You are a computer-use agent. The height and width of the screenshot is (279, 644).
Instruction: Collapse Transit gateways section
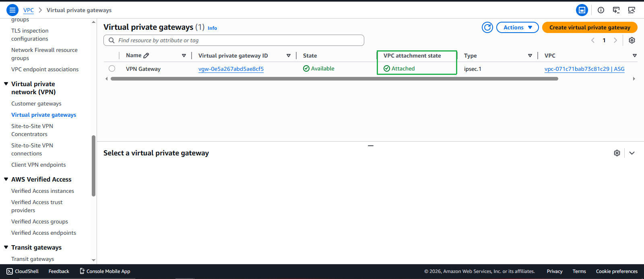click(x=6, y=247)
